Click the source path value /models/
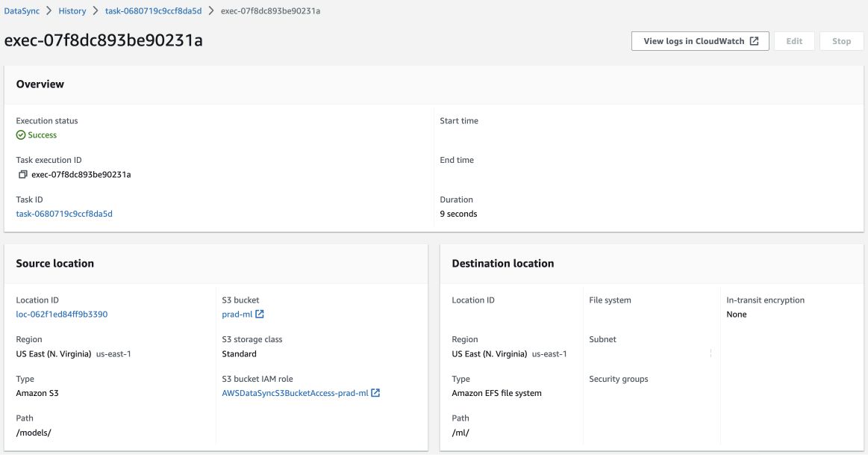Image resolution: width=868 pixels, height=455 pixels. (34, 433)
